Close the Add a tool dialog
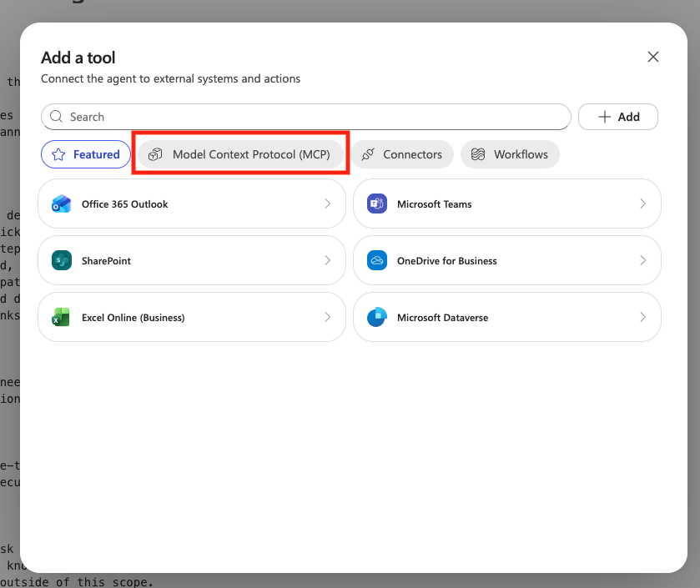Screen dimensions: 700x588 point(653,57)
